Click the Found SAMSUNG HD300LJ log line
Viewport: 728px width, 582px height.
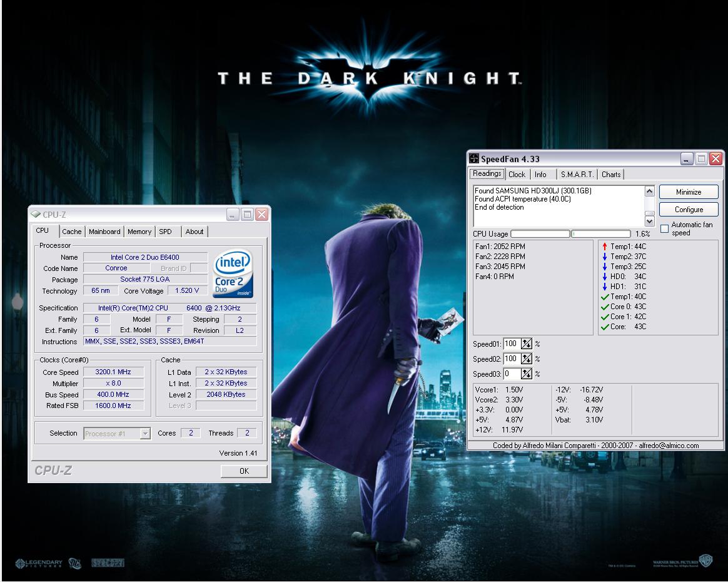[533, 190]
